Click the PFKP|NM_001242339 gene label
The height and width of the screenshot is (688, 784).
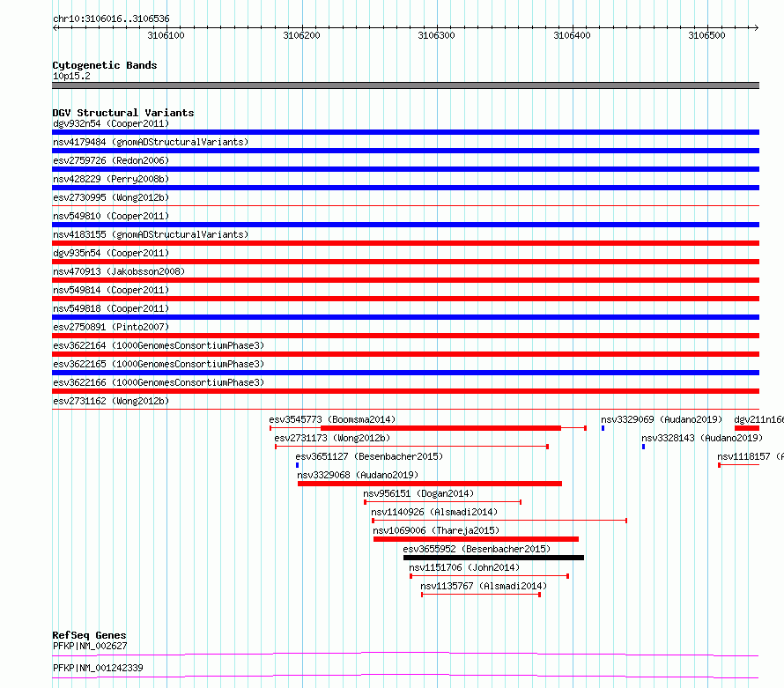98,668
